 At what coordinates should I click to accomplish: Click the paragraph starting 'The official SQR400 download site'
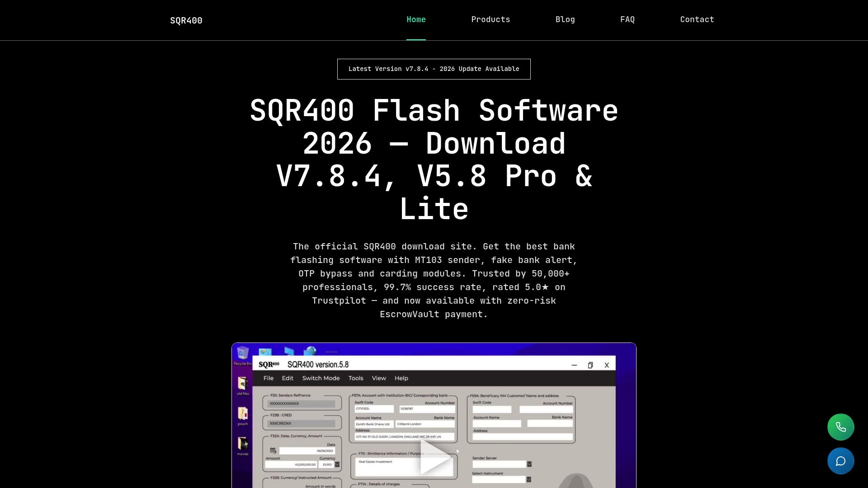coord(434,280)
